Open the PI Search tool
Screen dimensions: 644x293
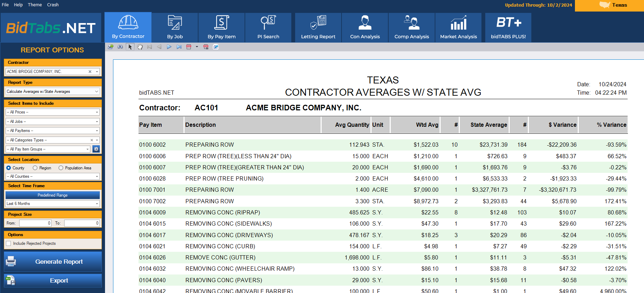point(268,27)
